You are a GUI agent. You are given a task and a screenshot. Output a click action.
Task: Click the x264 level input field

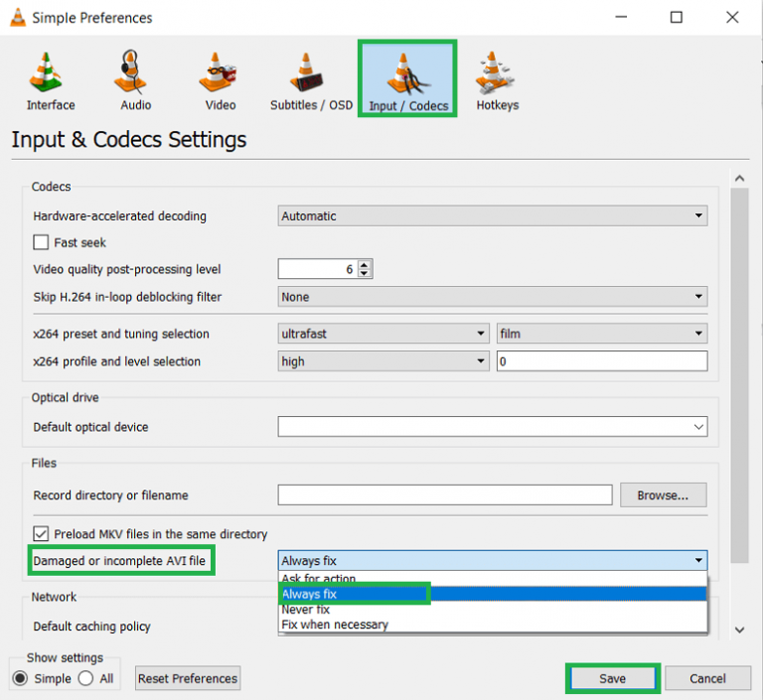602,361
